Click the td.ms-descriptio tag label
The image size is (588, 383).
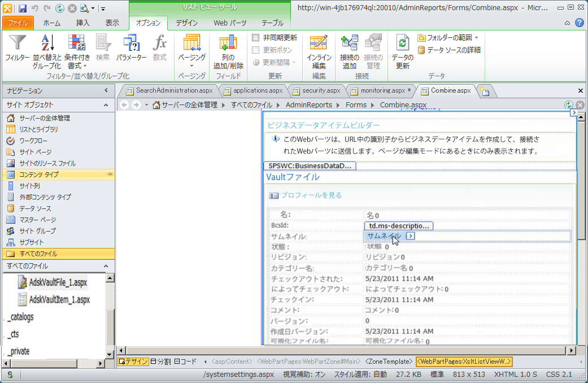399,226
